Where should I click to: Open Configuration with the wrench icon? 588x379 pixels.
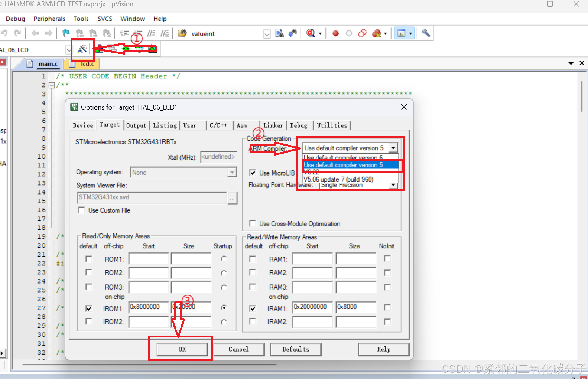426,33
